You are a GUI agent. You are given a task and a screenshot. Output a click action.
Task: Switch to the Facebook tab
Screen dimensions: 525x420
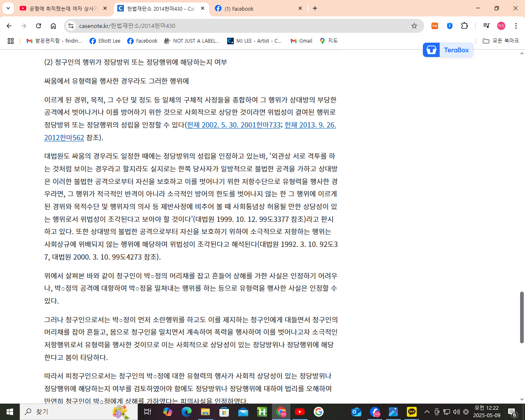coord(259,8)
